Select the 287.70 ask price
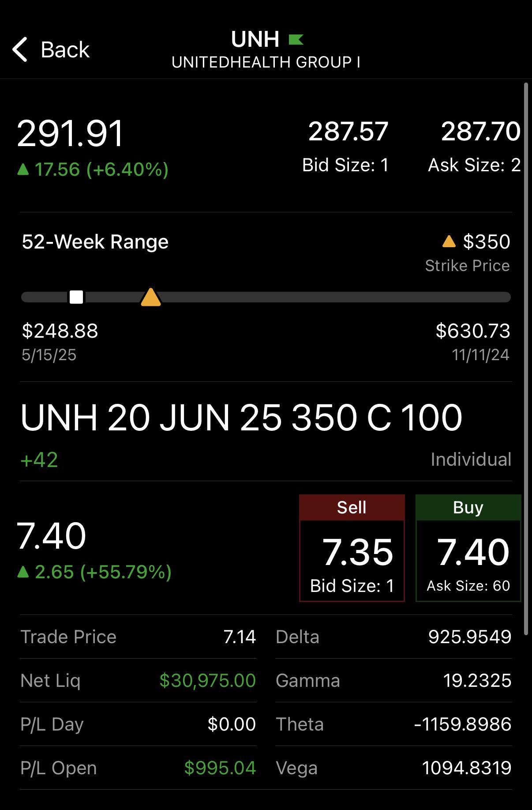This screenshot has width=532, height=810. tap(481, 132)
